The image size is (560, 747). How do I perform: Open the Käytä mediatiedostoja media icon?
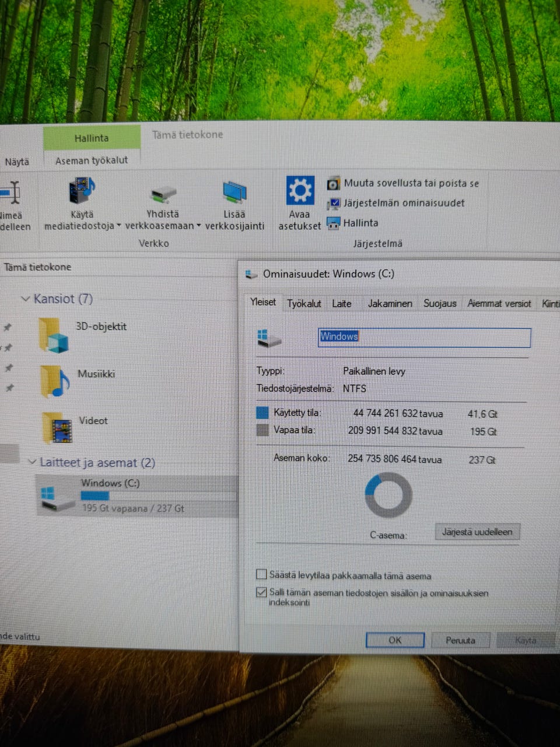82,192
